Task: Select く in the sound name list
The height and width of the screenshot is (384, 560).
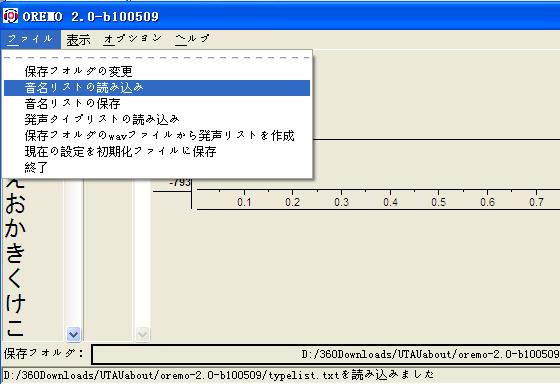Action: 15,277
